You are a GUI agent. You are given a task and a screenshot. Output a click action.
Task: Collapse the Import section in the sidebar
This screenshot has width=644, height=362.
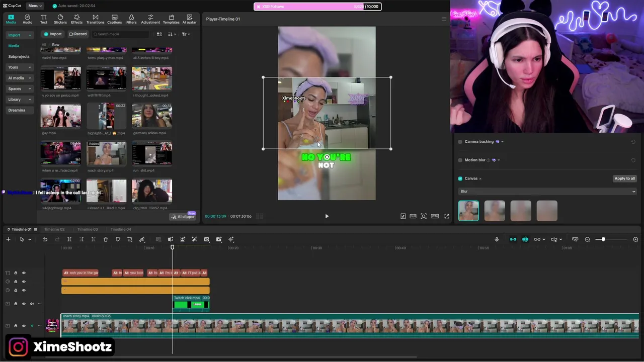click(x=19, y=35)
